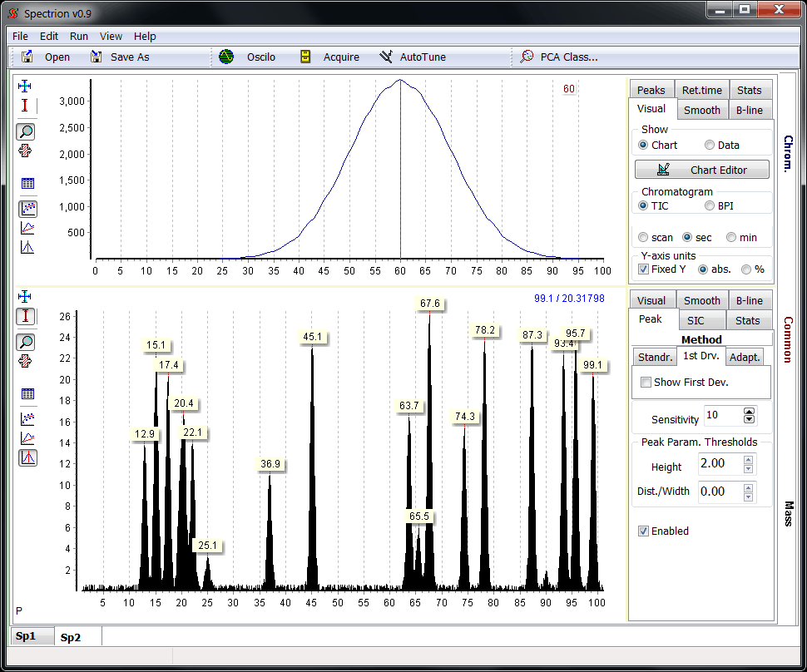Open the Chart Editor
Screen dimensions: 807x672
pyautogui.click(x=701, y=170)
